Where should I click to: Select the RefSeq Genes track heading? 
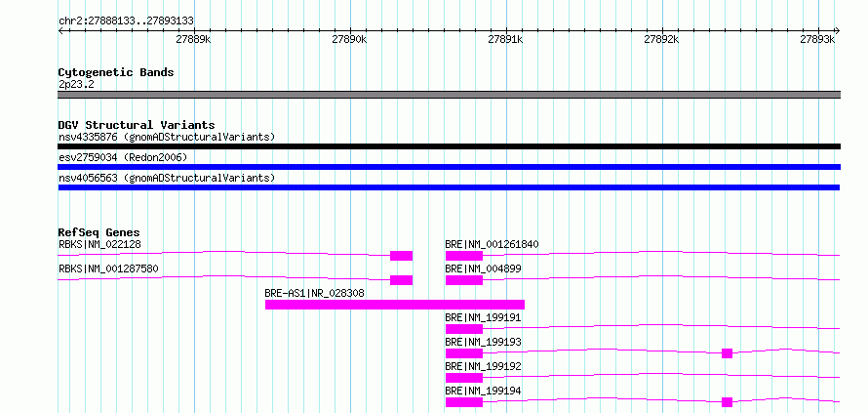[99, 232]
